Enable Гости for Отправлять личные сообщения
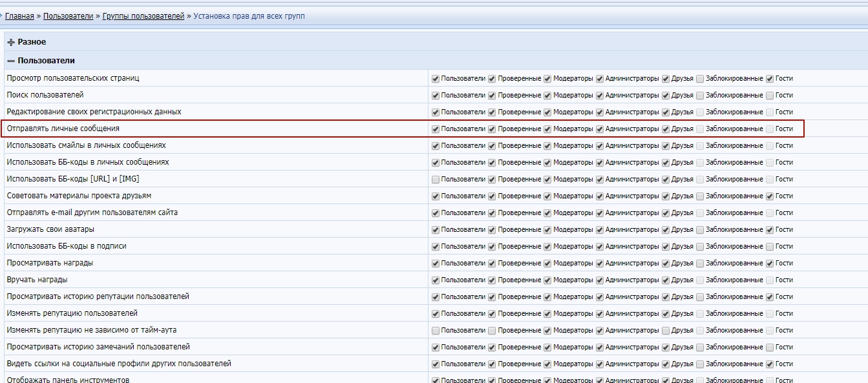The height and width of the screenshot is (383, 868). tap(770, 129)
